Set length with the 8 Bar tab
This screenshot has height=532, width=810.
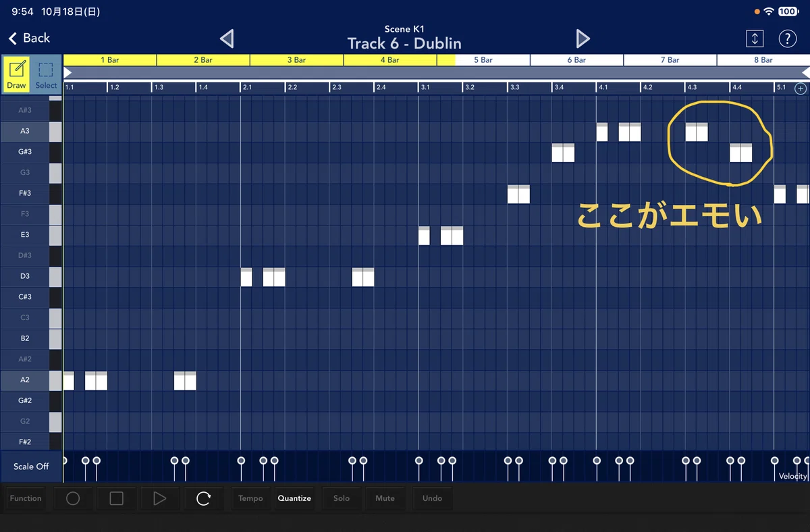[763, 60]
